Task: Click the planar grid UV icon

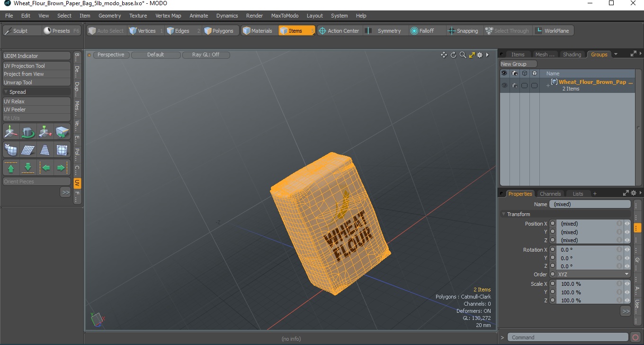Action: click(28, 150)
